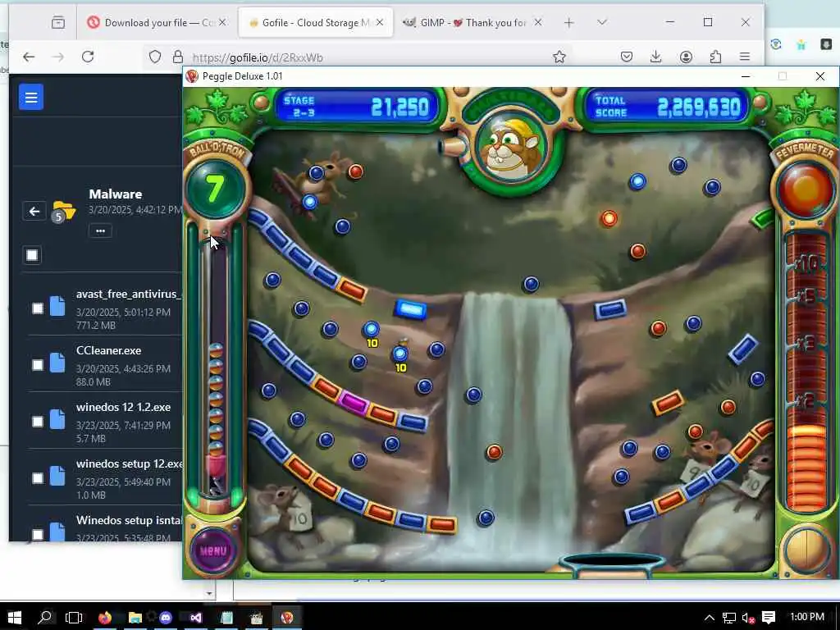
Task: Switch to the GIMP Thank you tab
Action: (x=464, y=22)
